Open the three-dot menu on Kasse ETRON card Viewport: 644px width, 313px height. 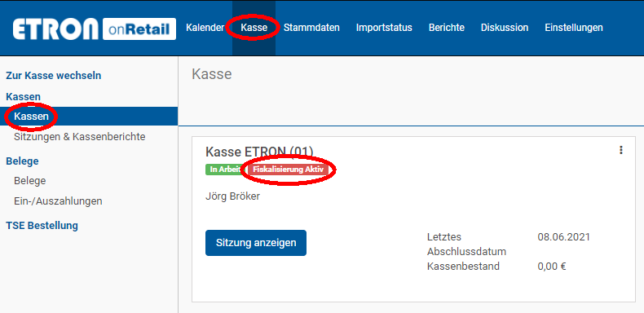click(621, 150)
